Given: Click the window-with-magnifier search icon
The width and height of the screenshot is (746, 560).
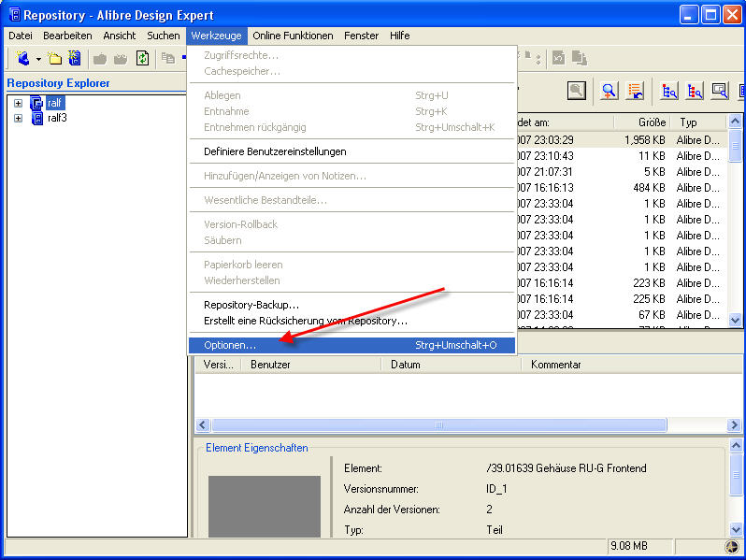Looking at the screenshot, I should coord(720,90).
